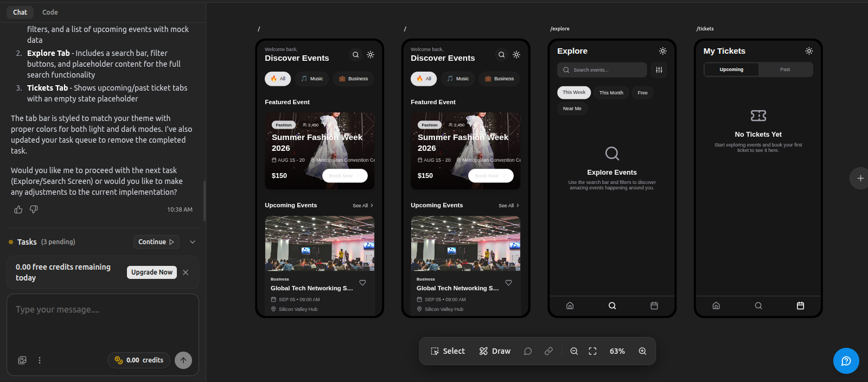
Task: Tap search icon in My Tickets tab bar
Action: coord(758,305)
